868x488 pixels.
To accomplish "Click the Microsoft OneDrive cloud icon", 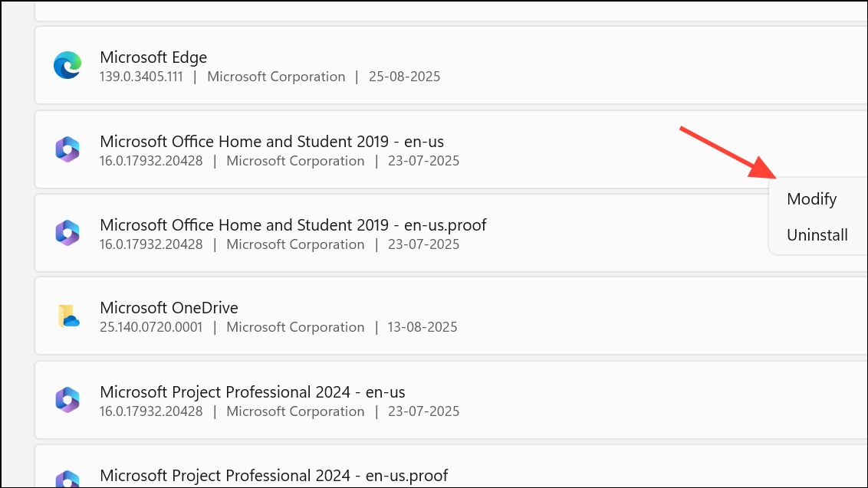I will (x=67, y=316).
